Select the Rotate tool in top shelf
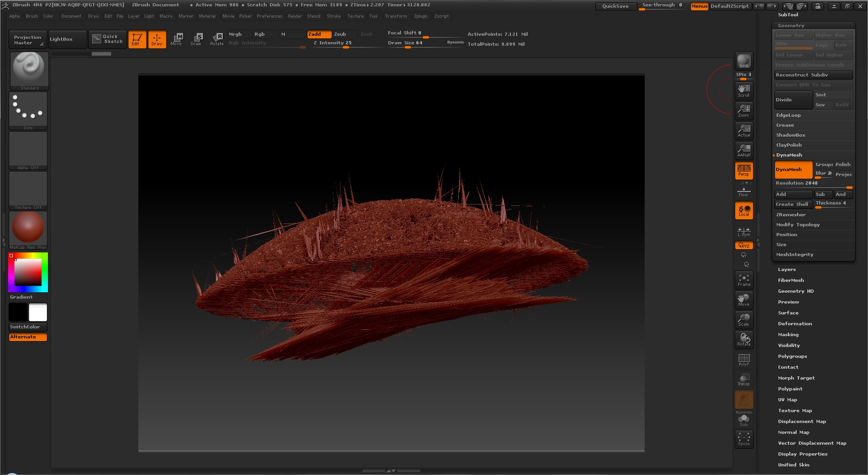Viewport: 868px width, 475px height. pyautogui.click(x=217, y=39)
